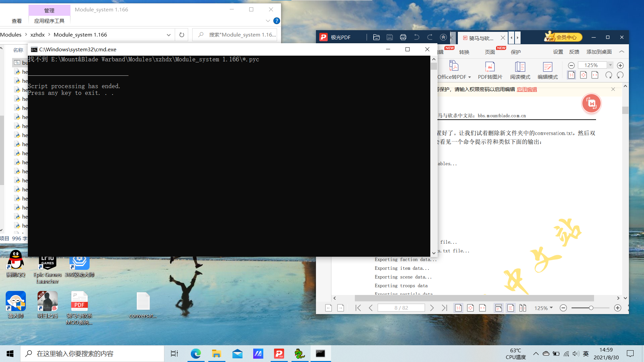Open ribbon zoom percentage dropdown
This screenshot has width=644, height=362.
[610, 65]
